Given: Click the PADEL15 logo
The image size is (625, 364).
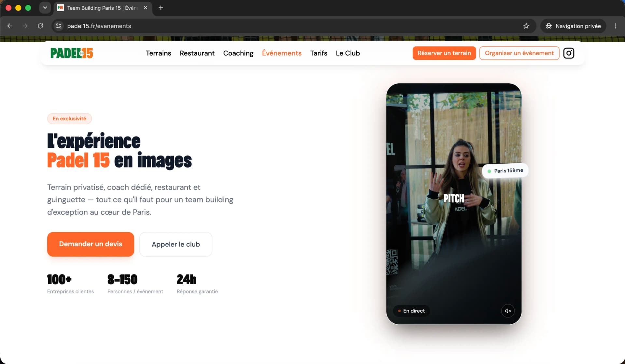Looking at the screenshot, I should click(x=72, y=53).
